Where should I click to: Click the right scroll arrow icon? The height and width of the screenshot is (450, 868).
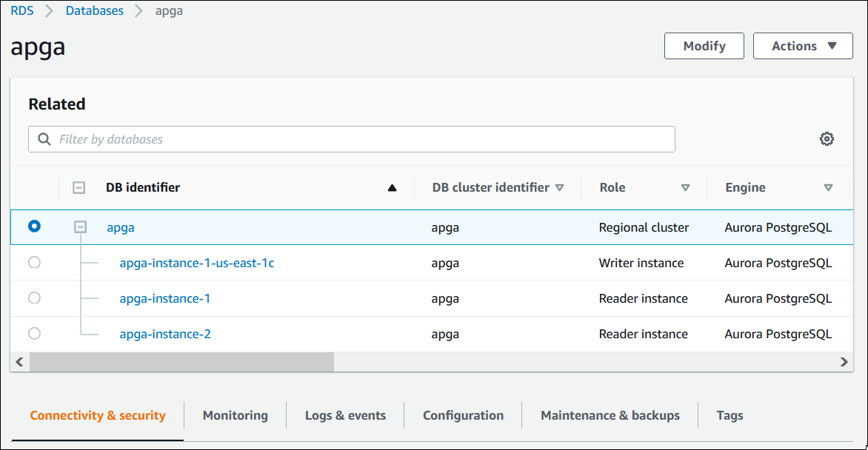pos(844,362)
